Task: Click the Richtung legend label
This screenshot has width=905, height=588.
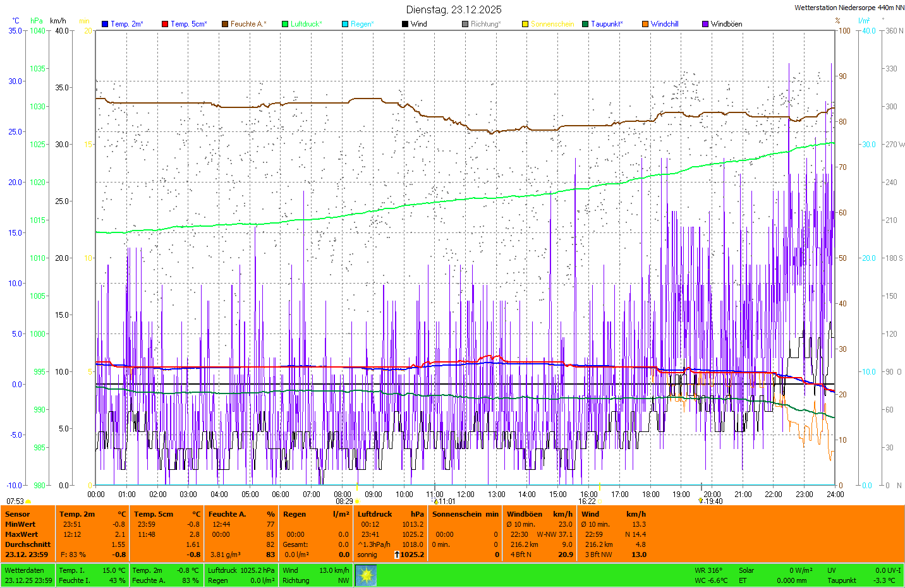Action: [485, 24]
